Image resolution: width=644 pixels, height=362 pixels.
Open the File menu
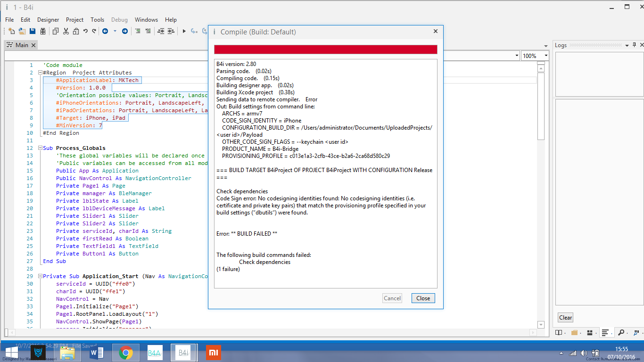(x=9, y=20)
